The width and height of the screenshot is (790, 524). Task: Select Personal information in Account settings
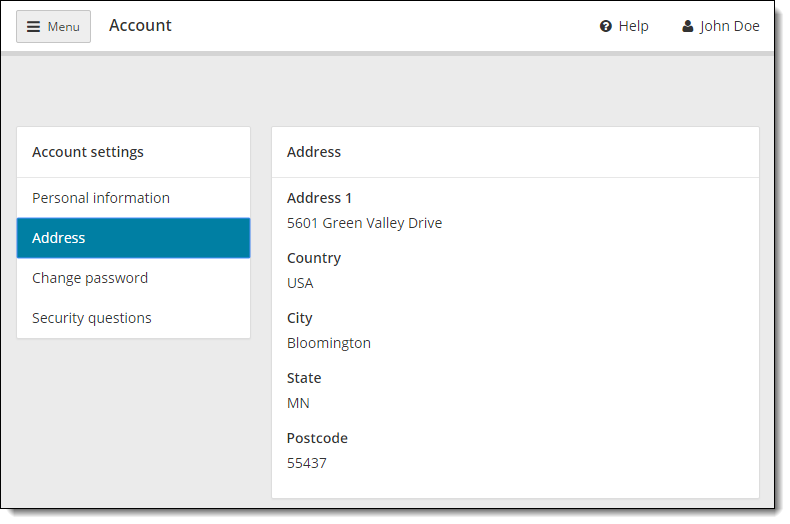[x=134, y=198]
